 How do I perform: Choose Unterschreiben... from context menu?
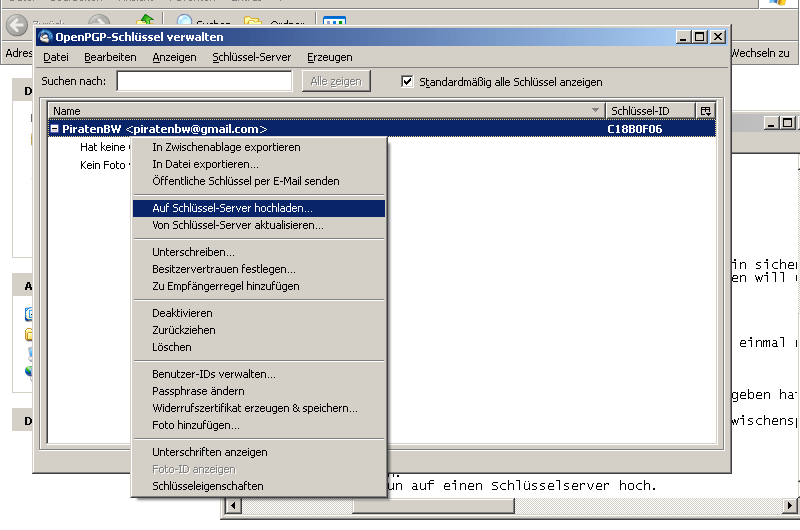point(259,252)
